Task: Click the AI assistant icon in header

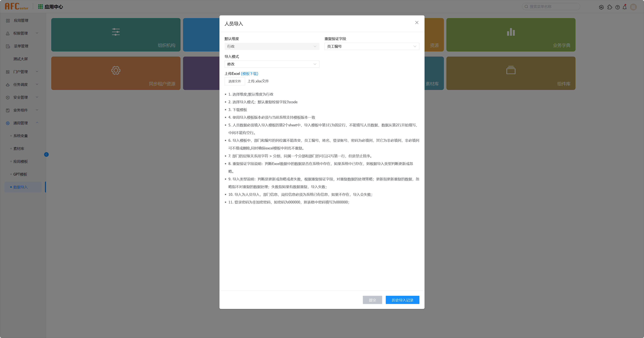Action: [x=601, y=7]
